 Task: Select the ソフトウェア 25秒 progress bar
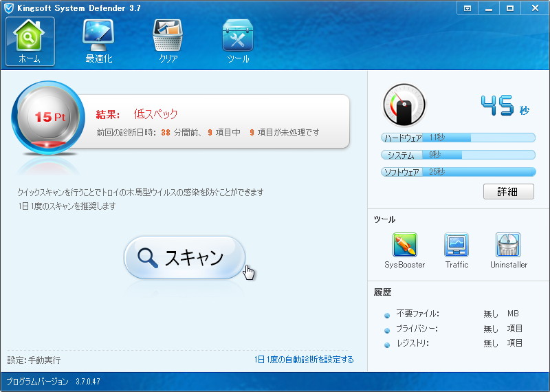tap(458, 172)
